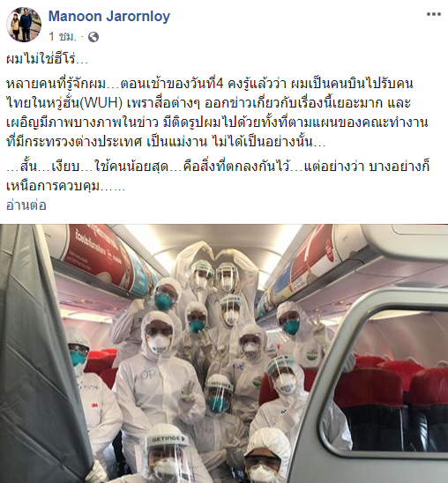Click the "ผมไม่ใช่ฮีโร่…" opening line

(47, 59)
